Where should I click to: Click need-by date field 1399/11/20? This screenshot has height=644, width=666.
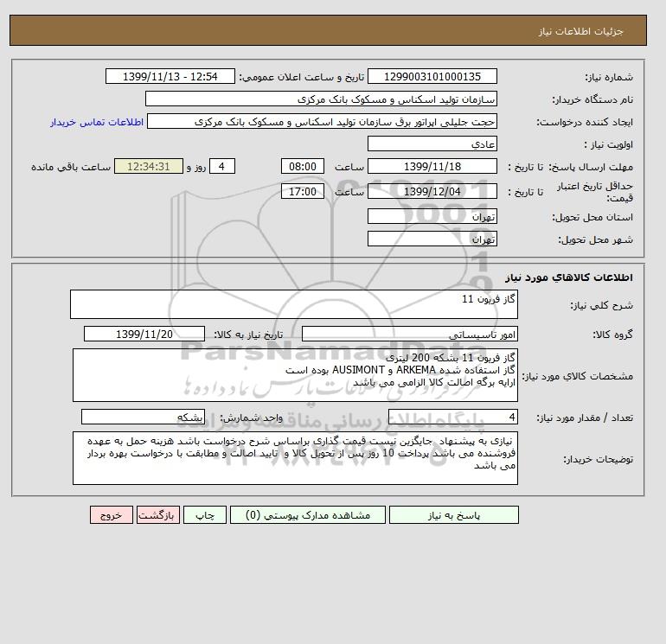point(144,334)
